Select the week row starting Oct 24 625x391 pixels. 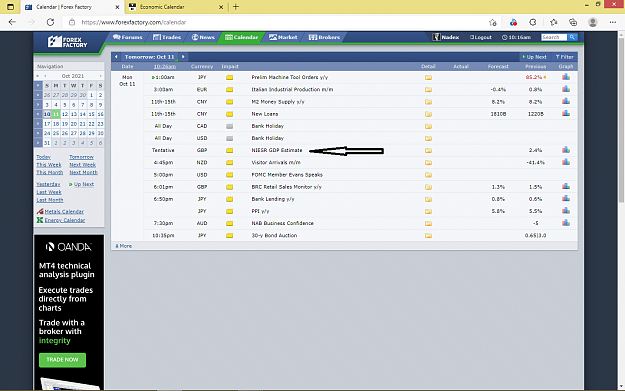click(38, 134)
